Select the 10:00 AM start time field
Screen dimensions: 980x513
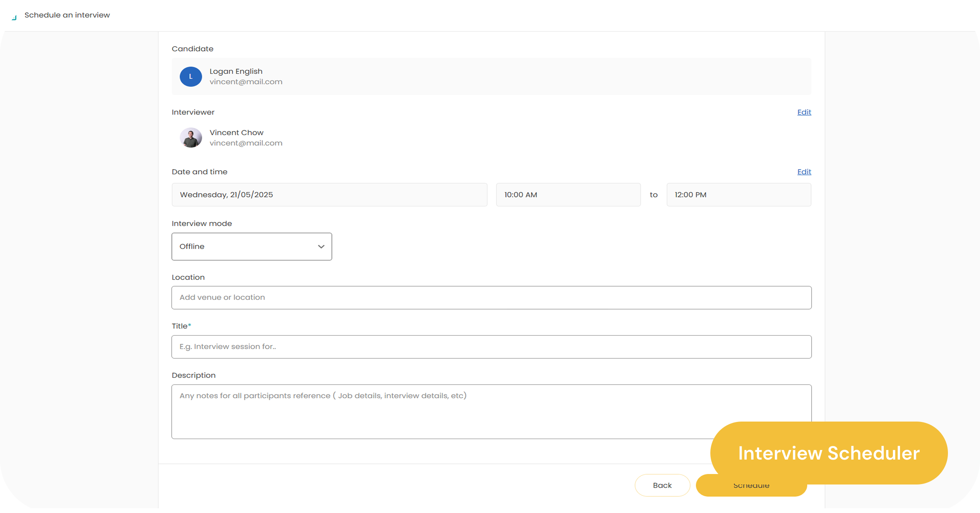568,195
